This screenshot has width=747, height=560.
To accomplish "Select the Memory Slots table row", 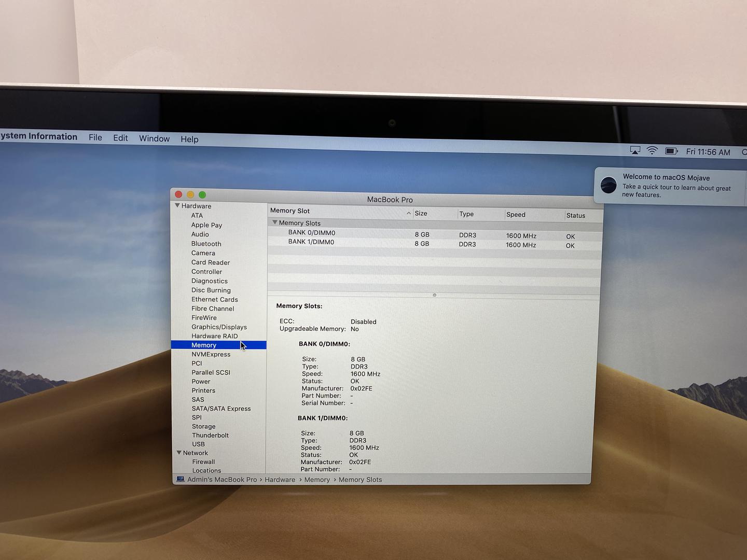I will tap(435, 224).
